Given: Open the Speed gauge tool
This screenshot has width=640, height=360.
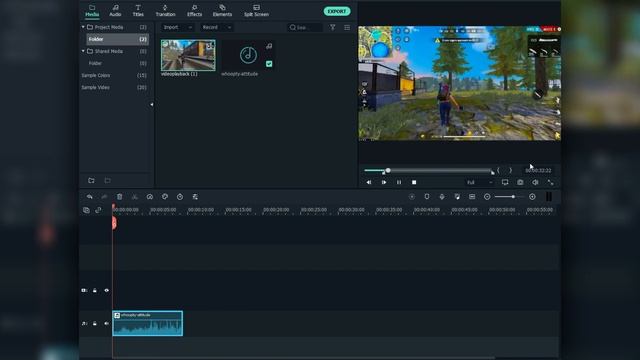Looking at the screenshot, I should (x=150, y=197).
